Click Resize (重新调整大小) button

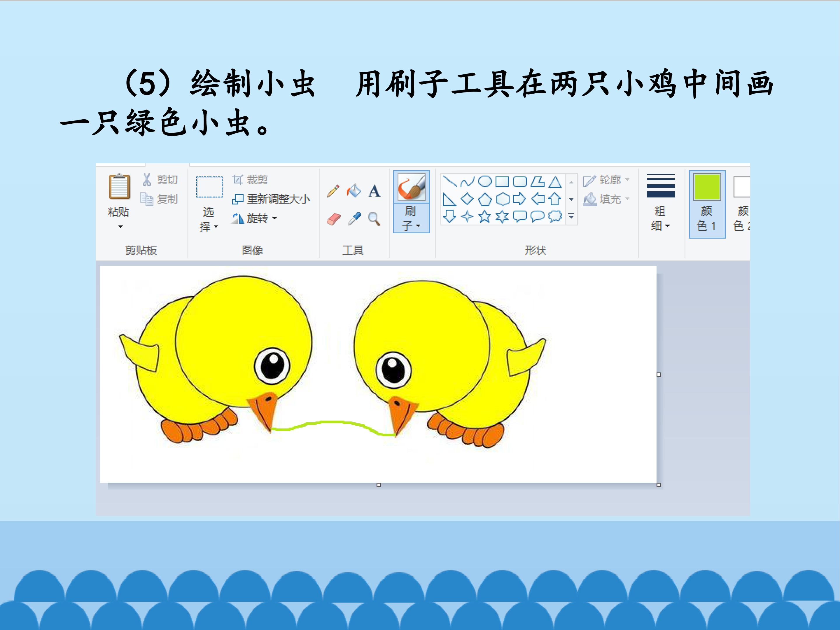click(x=271, y=199)
